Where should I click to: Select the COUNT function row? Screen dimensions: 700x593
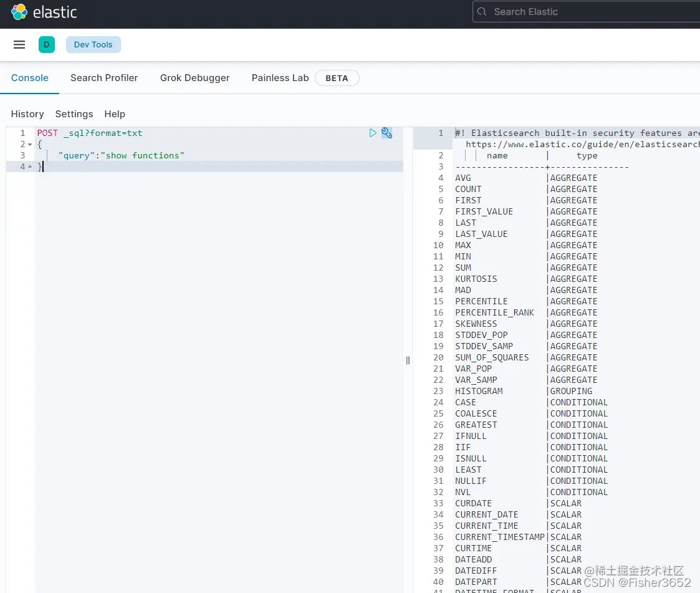point(526,189)
